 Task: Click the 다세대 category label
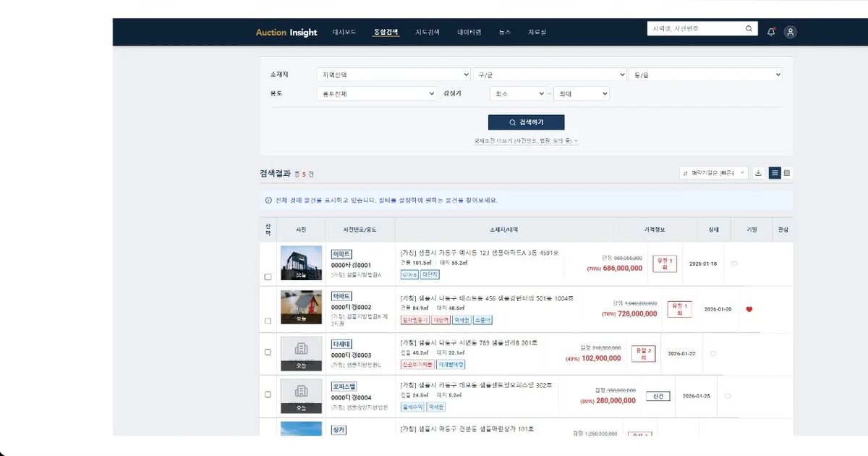point(341,344)
